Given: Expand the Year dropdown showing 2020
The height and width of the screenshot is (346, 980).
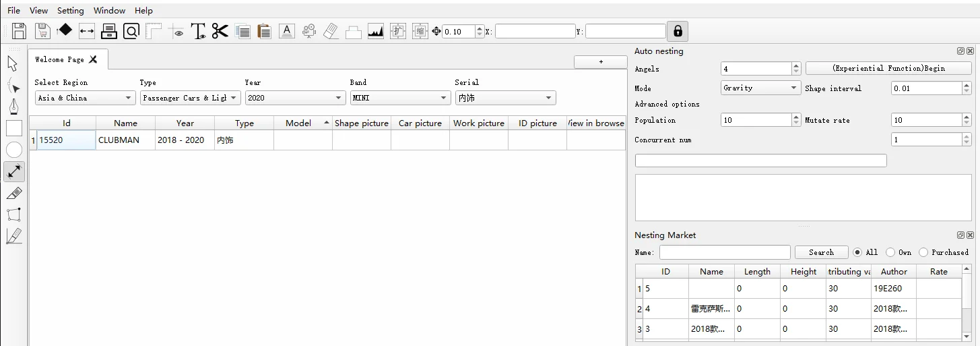Looking at the screenshot, I should click(295, 98).
